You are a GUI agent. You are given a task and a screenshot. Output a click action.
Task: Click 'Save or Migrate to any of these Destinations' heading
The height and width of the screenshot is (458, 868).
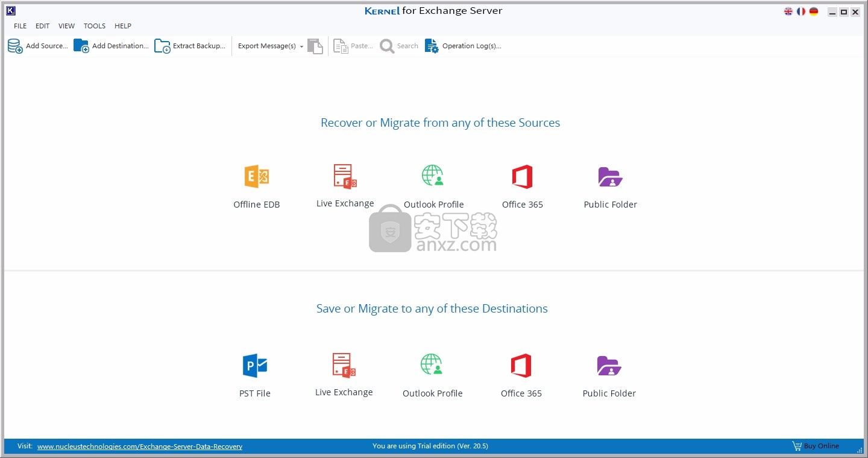click(432, 308)
